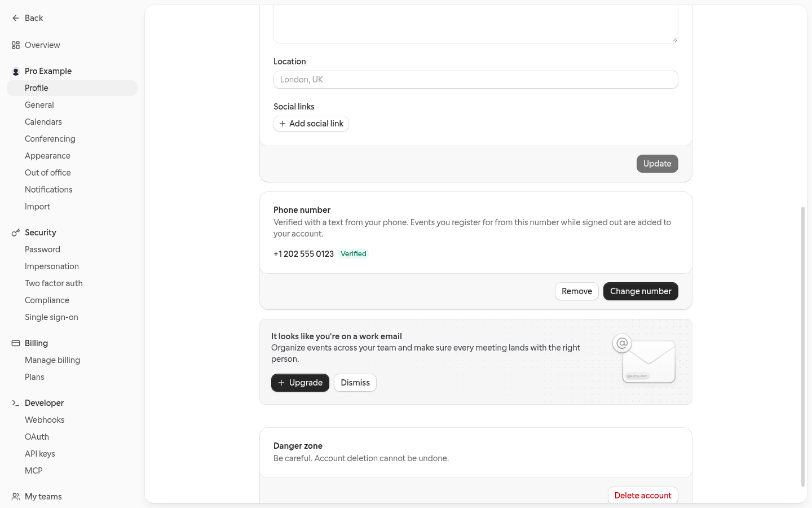
Task: Click the bio text area resize handle
Action: pyautogui.click(x=674, y=40)
